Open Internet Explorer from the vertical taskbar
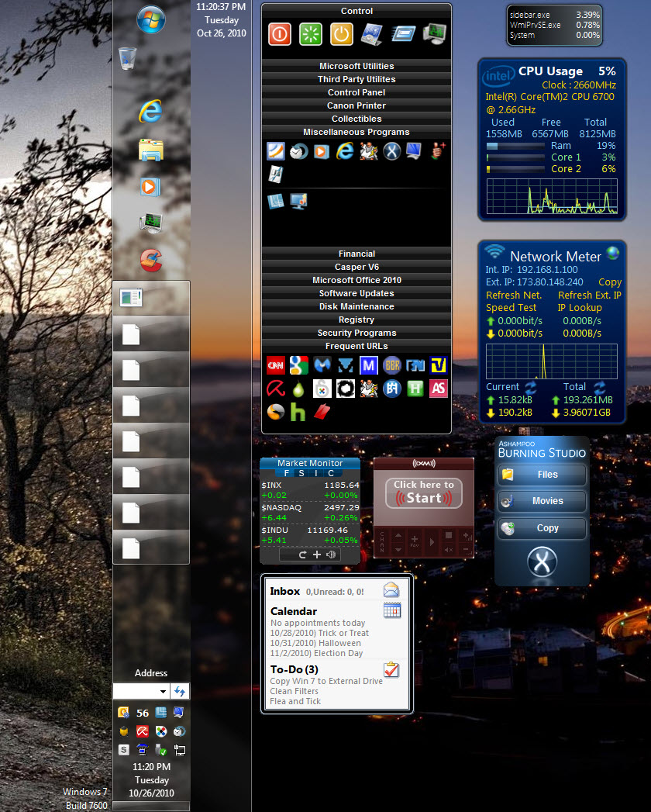The width and height of the screenshot is (651, 812). pyautogui.click(x=150, y=112)
